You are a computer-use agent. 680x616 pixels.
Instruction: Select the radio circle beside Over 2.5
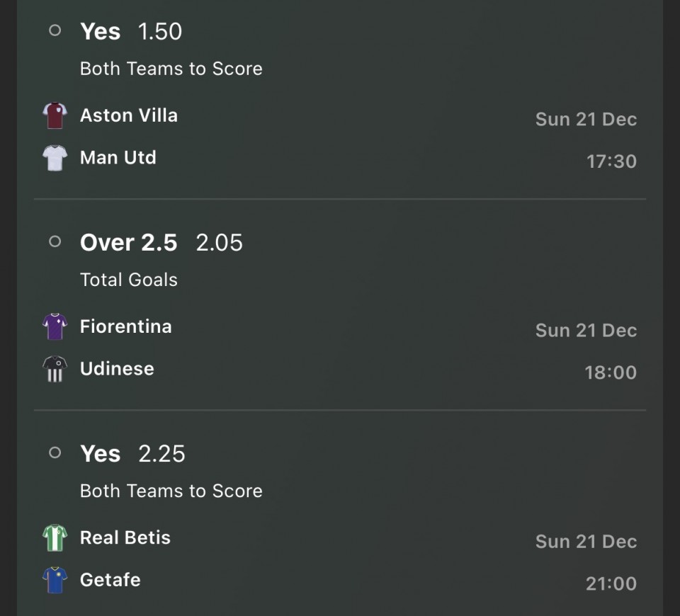coord(55,241)
